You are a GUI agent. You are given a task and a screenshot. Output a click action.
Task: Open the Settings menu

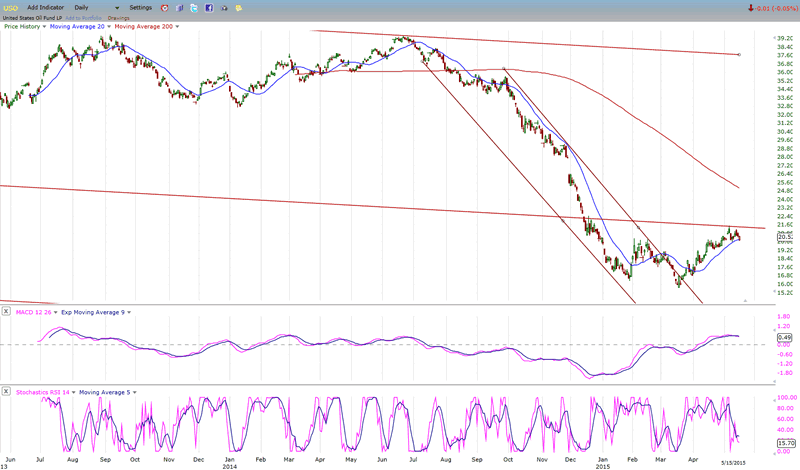pyautogui.click(x=140, y=7)
